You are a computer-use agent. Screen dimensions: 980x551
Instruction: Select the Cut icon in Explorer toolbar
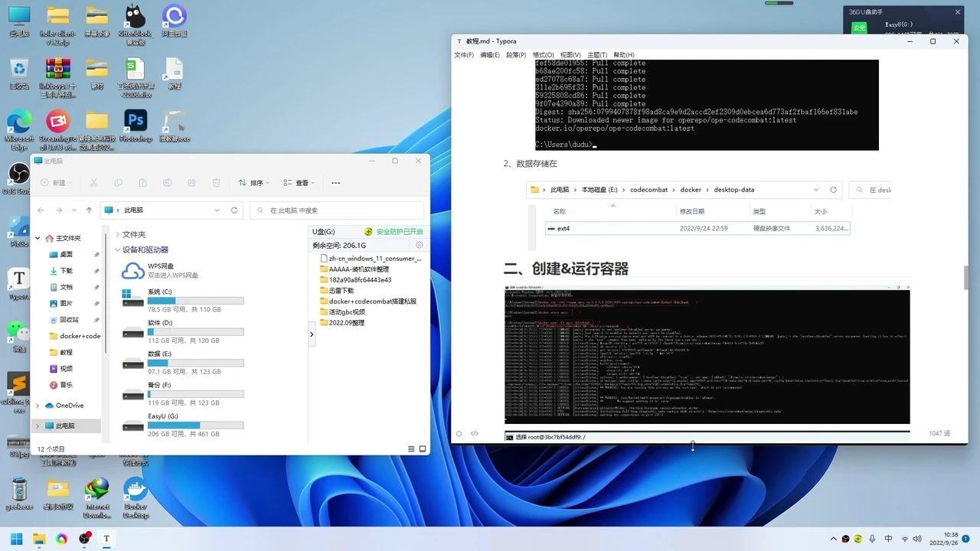93,182
